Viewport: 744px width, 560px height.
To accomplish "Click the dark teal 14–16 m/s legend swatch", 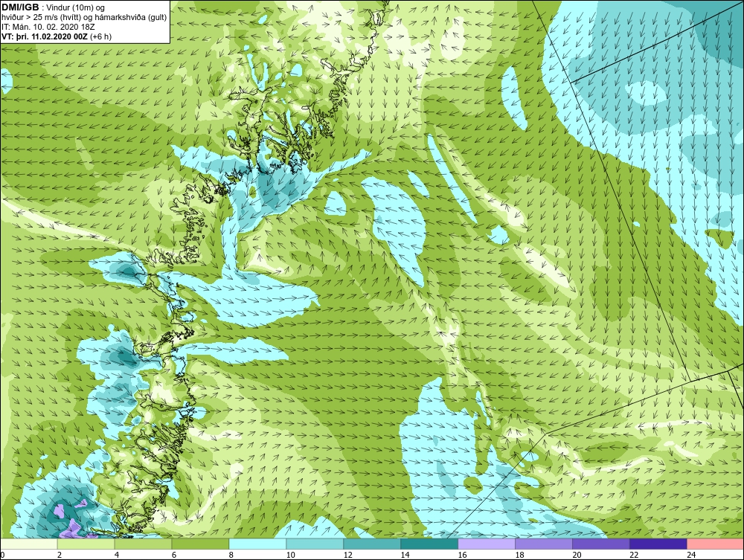I will (429, 544).
